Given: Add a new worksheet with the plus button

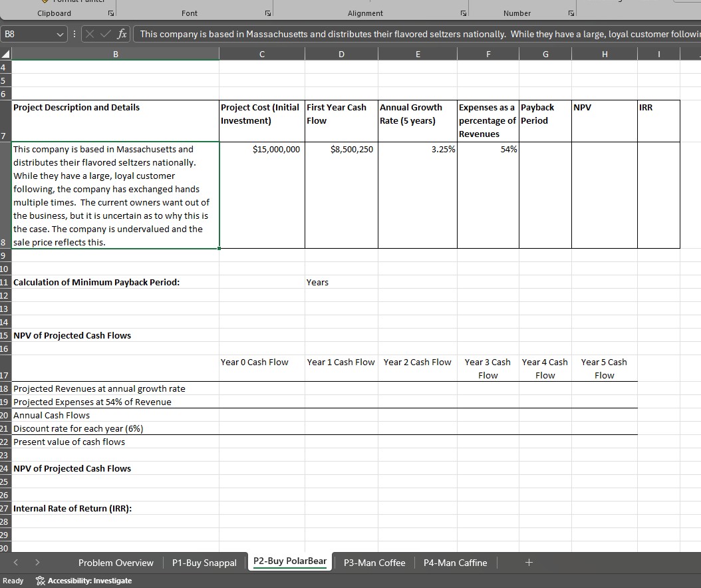Looking at the screenshot, I should coord(527,563).
